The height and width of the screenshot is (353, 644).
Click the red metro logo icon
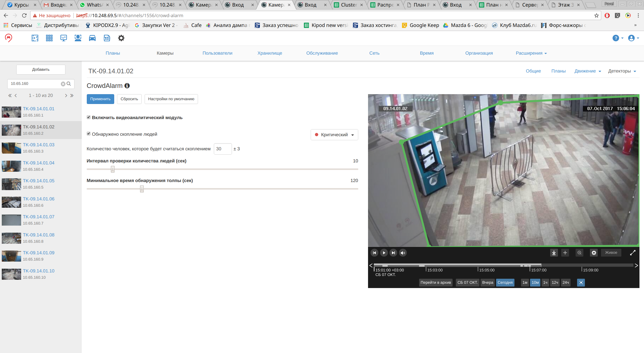coord(9,38)
